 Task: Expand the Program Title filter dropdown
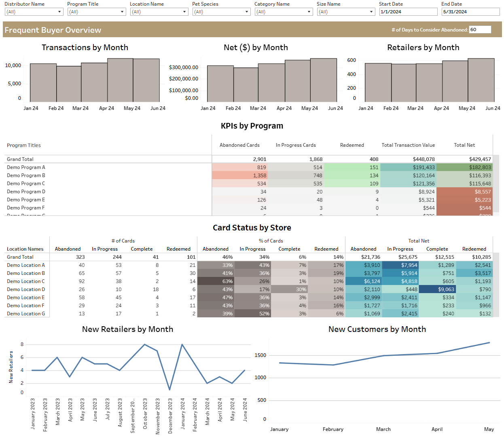coord(96,12)
